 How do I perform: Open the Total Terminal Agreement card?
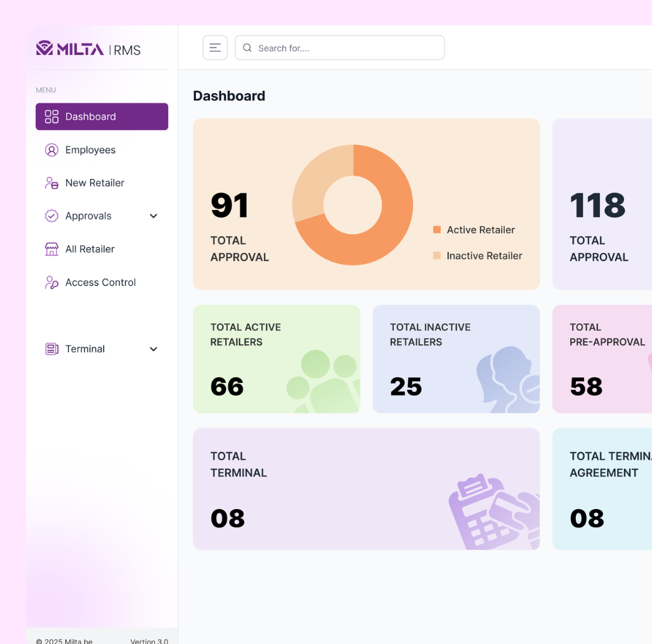[602, 489]
